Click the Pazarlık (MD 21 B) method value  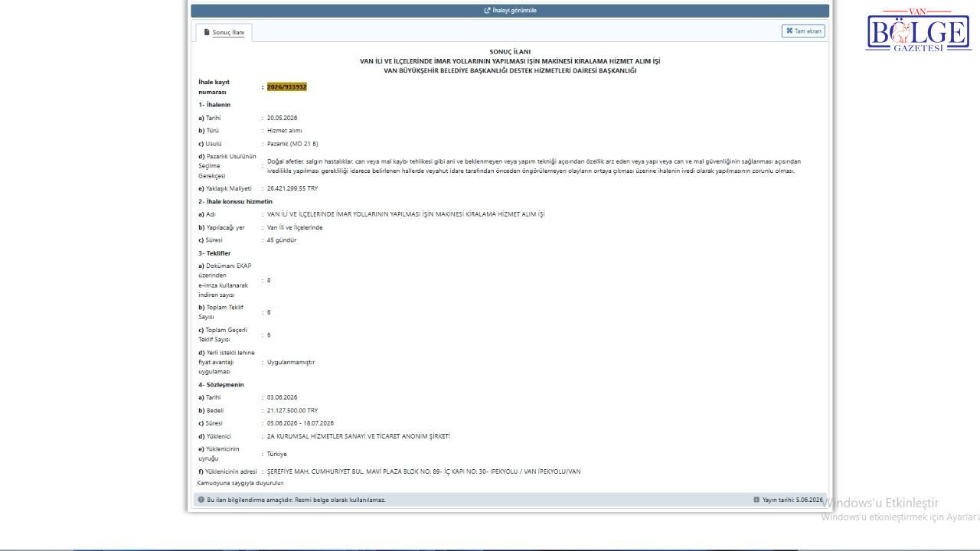point(292,144)
